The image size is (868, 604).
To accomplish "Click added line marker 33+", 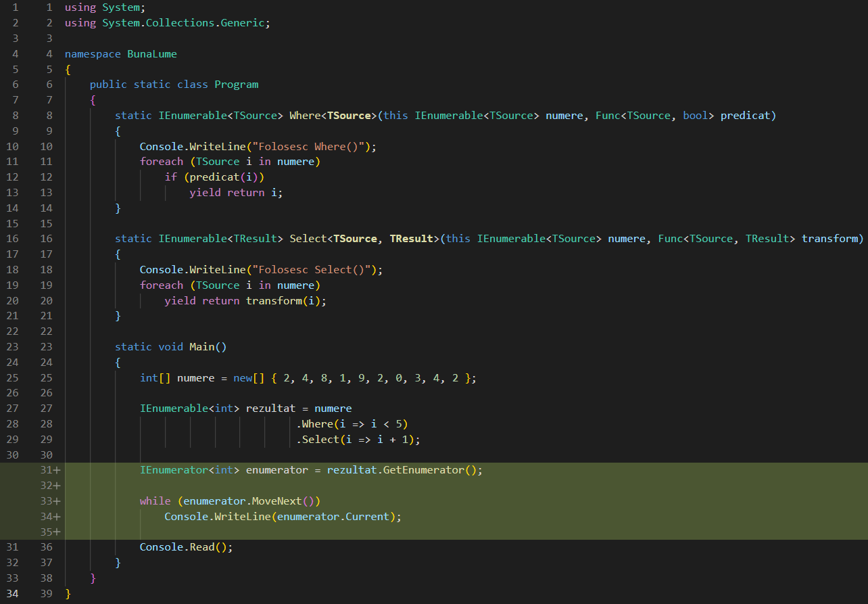I will tap(49, 501).
